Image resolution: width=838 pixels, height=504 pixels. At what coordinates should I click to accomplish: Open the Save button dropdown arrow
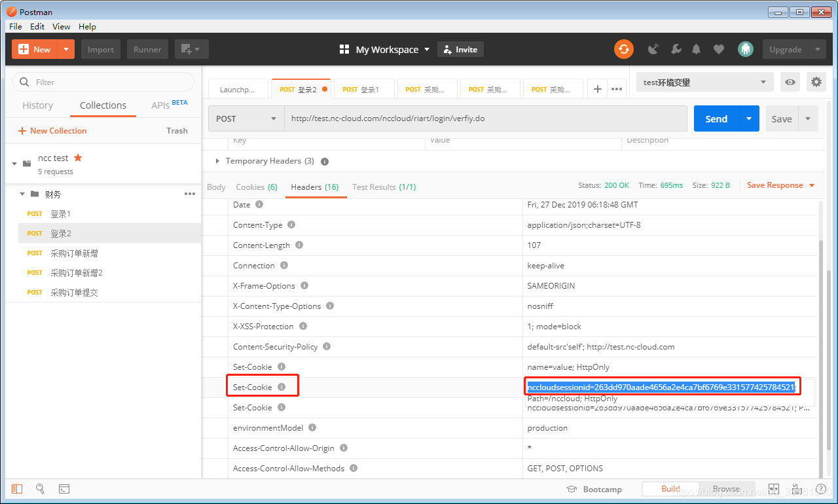(808, 118)
